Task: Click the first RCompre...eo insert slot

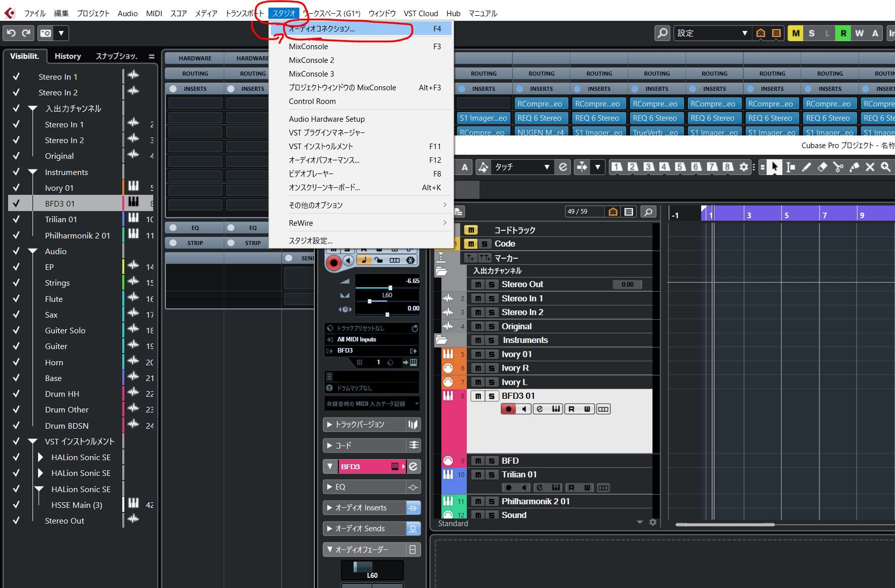Action: pyautogui.click(x=541, y=103)
